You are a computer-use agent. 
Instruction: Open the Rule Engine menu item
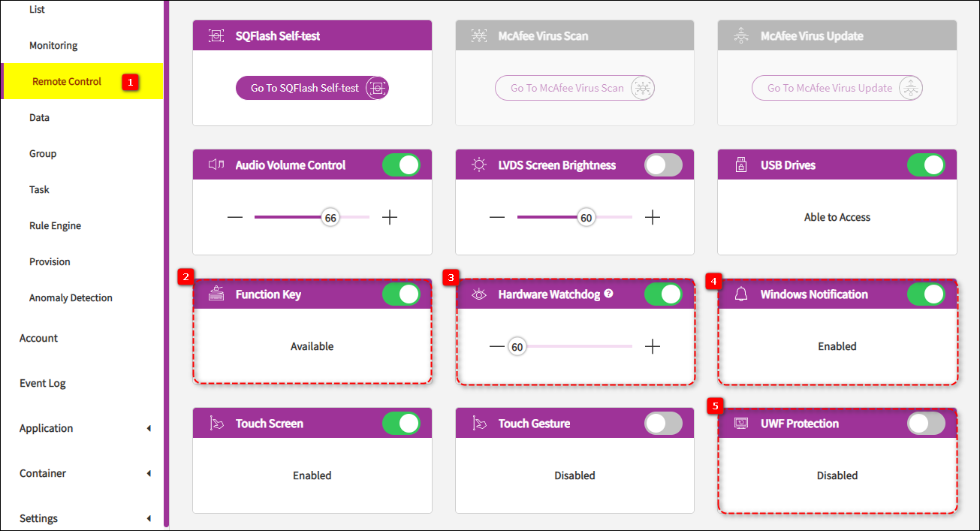[55, 225]
